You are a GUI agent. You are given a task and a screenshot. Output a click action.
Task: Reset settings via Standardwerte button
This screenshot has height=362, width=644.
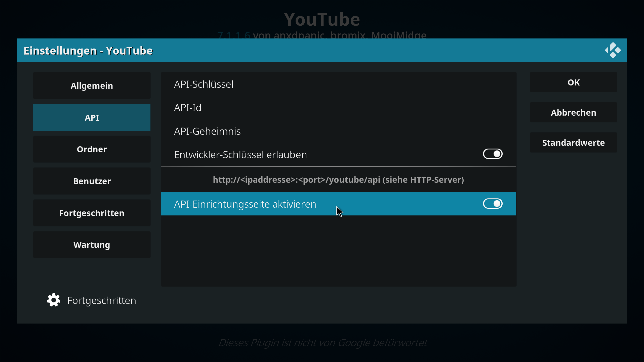pos(573,143)
